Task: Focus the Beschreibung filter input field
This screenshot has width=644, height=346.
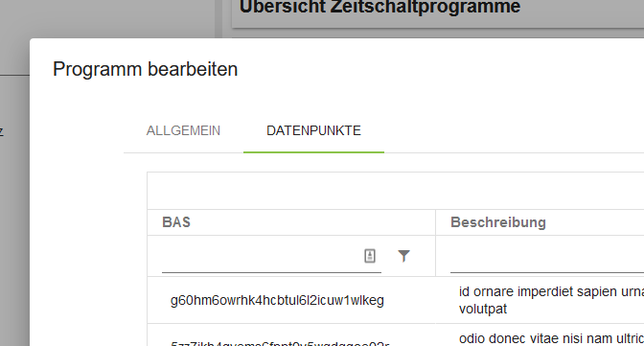Action: (x=546, y=256)
